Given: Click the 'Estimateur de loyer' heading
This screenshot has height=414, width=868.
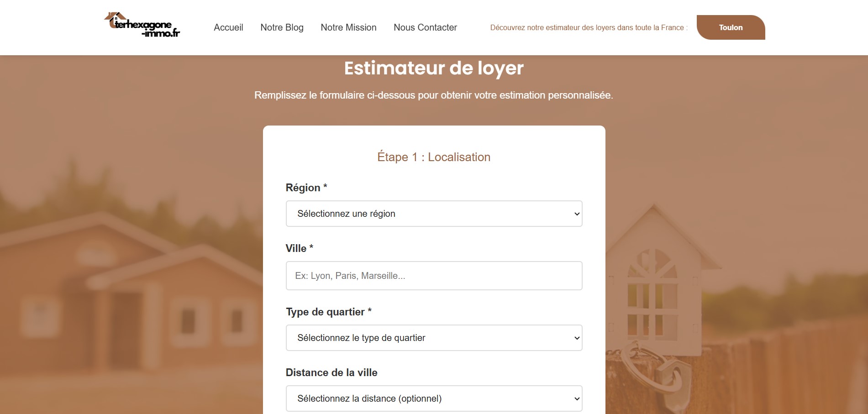Looking at the screenshot, I should (x=434, y=68).
